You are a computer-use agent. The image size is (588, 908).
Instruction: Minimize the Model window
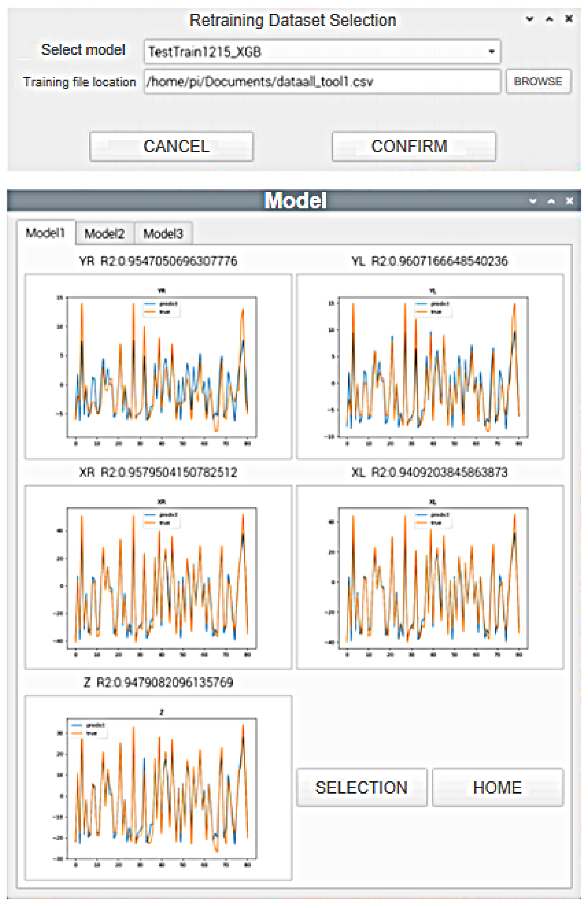(533, 201)
